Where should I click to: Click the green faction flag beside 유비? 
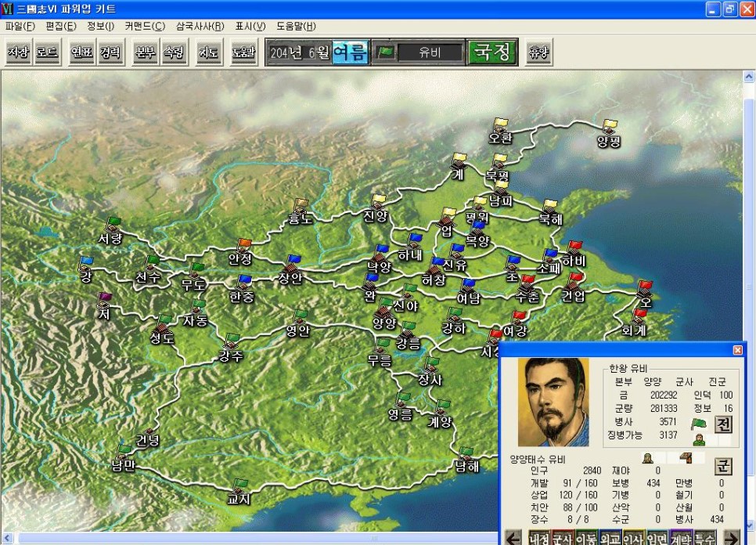(x=385, y=52)
